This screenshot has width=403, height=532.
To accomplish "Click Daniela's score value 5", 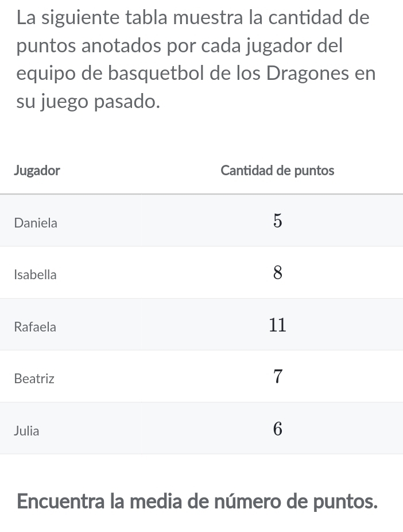I will (x=278, y=221).
